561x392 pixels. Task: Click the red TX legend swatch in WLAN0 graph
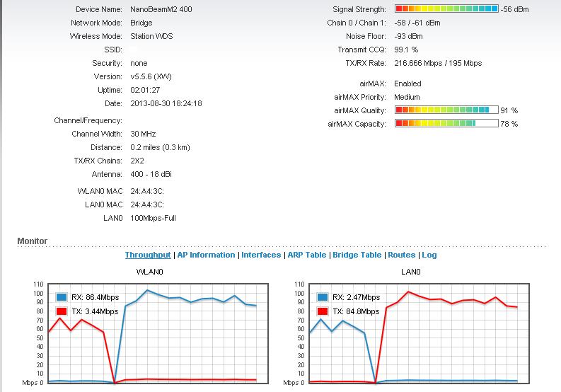[x=60, y=311]
